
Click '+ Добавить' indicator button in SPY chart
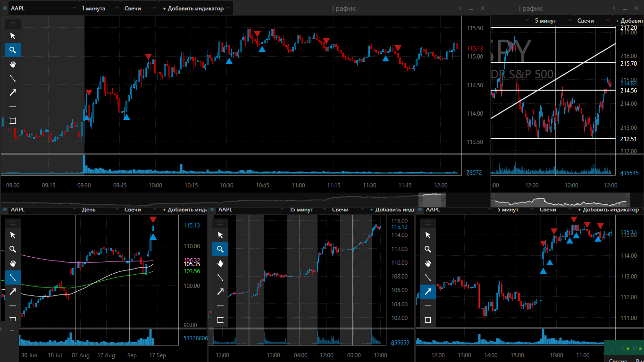[629, 21]
